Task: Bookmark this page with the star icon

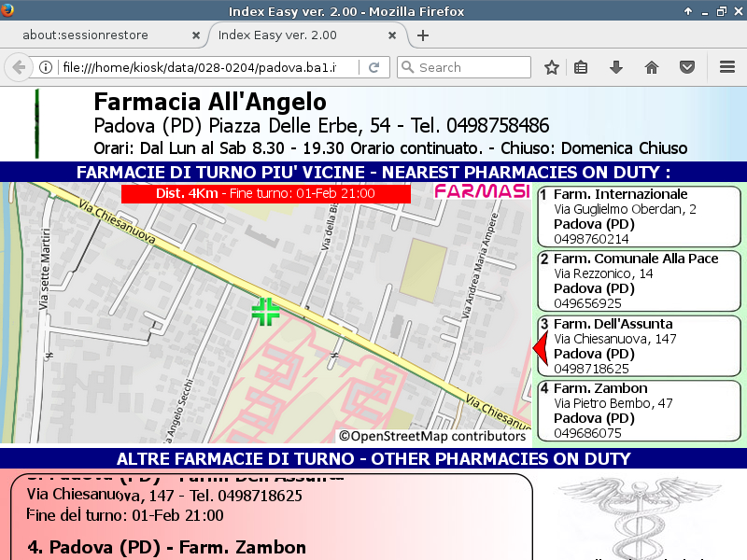Action: [552, 67]
